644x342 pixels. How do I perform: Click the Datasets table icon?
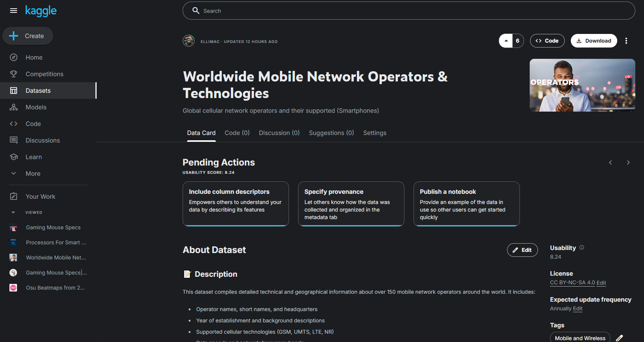point(14,90)
